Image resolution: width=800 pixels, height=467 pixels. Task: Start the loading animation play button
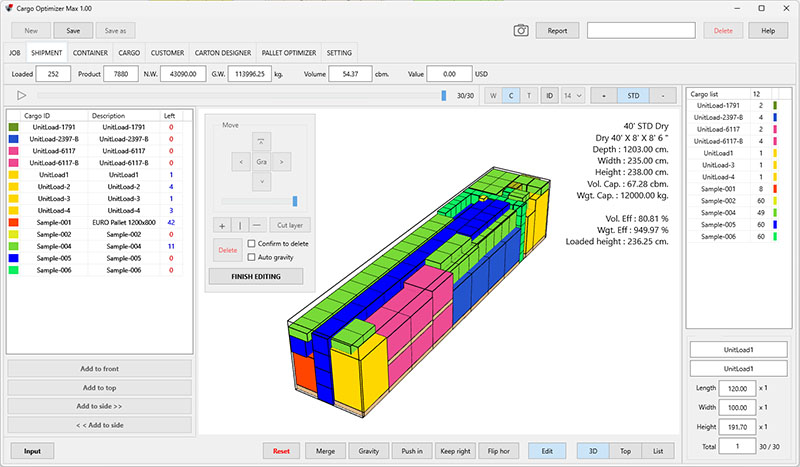click(21, 95)
